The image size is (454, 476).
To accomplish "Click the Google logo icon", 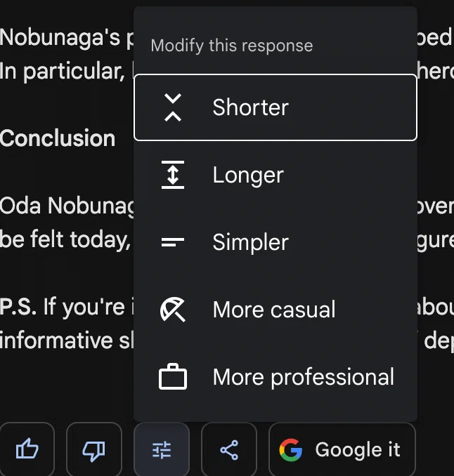I will click(x=291, y=450).
